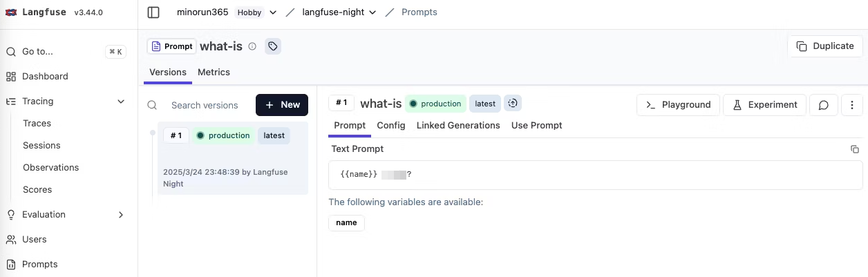Viewport: 868px width, 277px height.
Task: Click the info icon beside what-is title
Action: click(x=252, y=46)
